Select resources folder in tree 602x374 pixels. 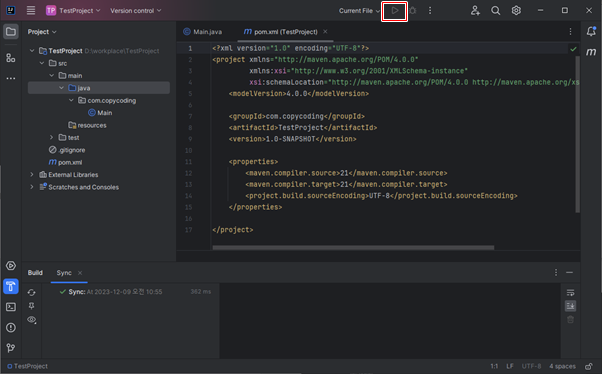point(88,125)
